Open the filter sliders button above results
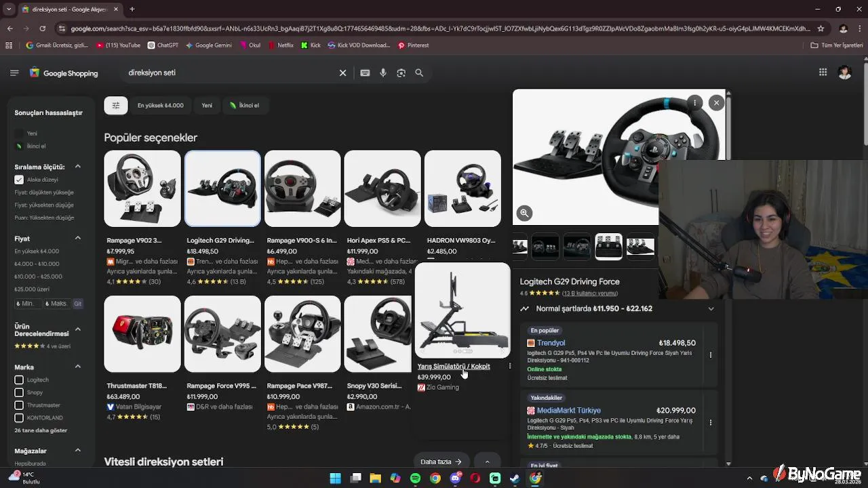Viewport: 868px width, 488px height. pyautogui.click(x=116, y=105)
